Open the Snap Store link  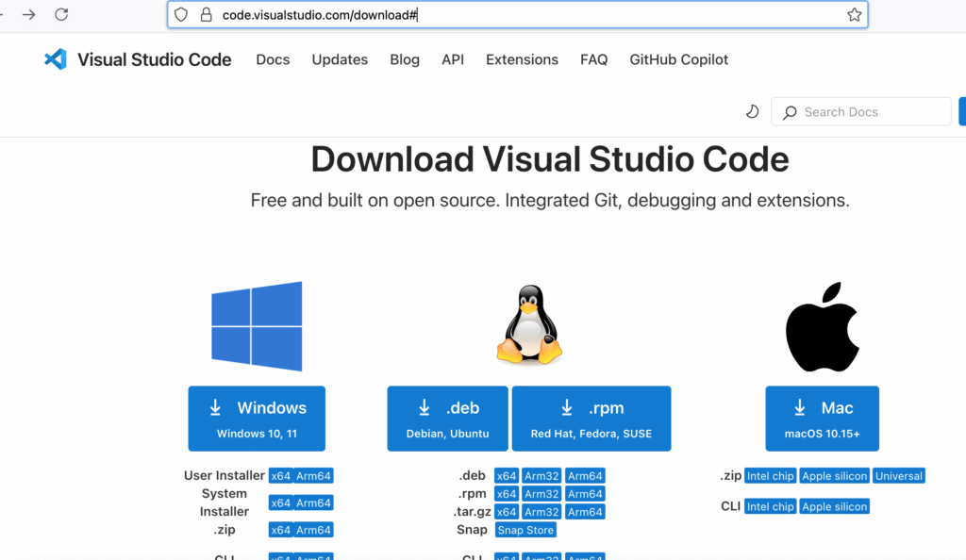point(525,530)
